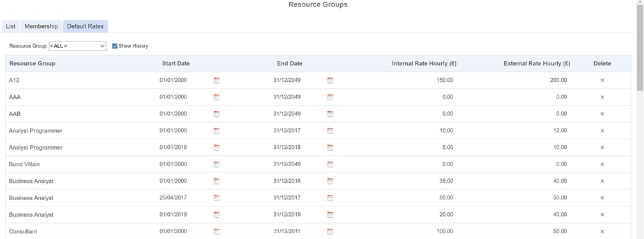Delete the Business Analyst 2019 rate row
Screen dimensions: 644x239
click(602, 215)
